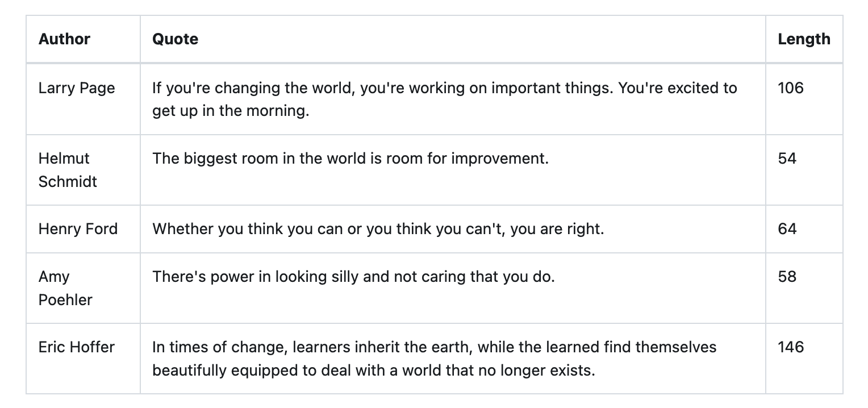
Task: Select the "Whether you think you can" quote
Action: [378, 229]
